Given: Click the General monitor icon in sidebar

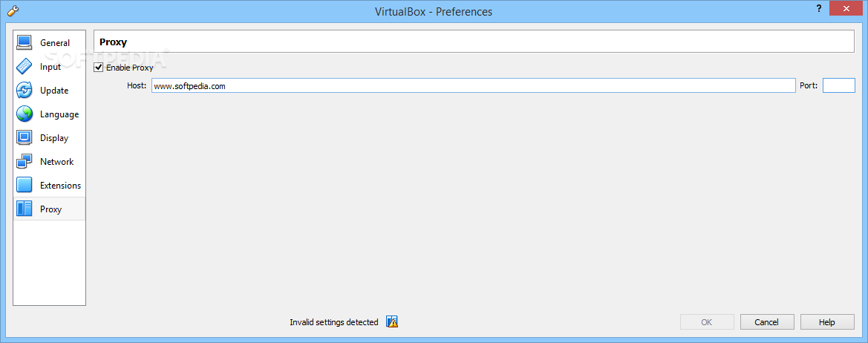Looking at the screenshot, I should 25,43.
